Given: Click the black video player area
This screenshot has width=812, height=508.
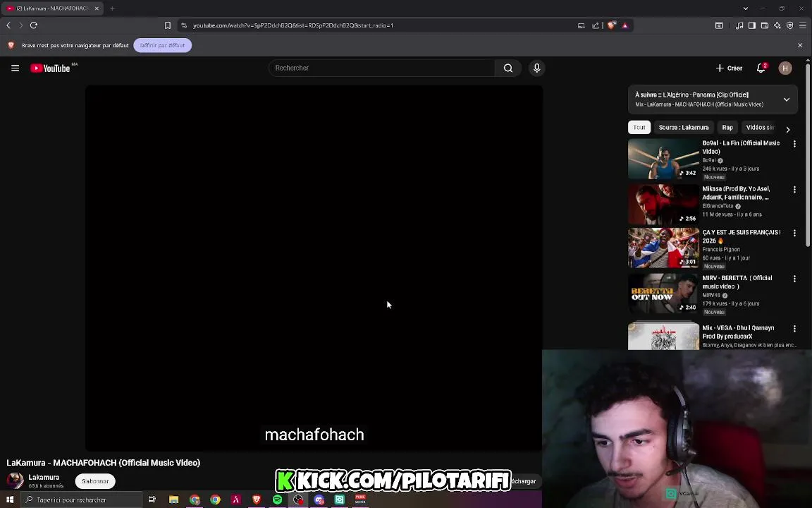Looking at the screenshot, I should pyautogui.click(x=314, y=267).
